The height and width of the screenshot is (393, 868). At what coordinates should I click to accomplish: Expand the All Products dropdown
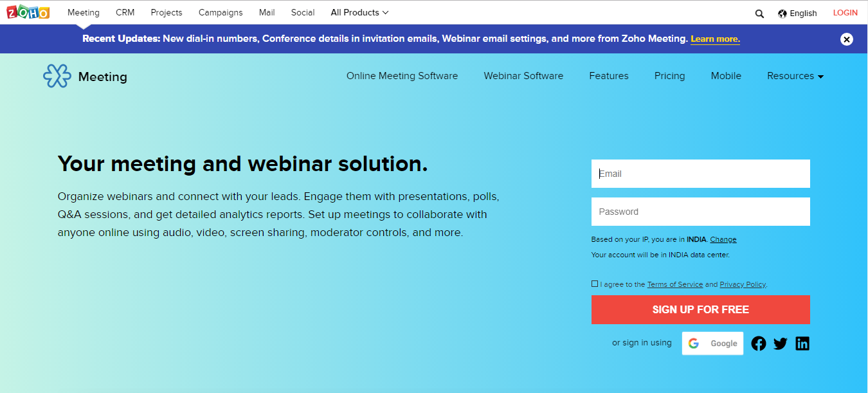(359, 12)
